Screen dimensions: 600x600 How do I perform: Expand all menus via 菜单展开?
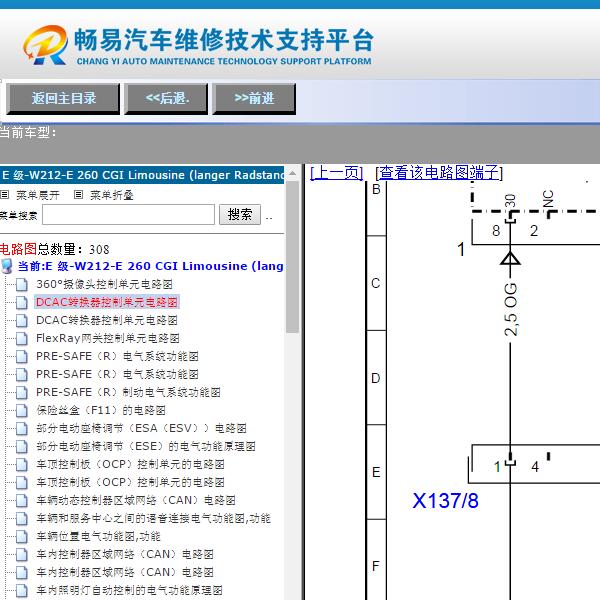pos(38,195)
